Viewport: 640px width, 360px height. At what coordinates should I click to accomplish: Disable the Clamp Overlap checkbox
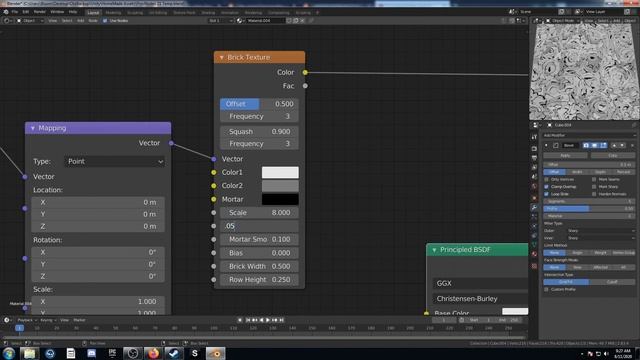(x=547, y=187)
